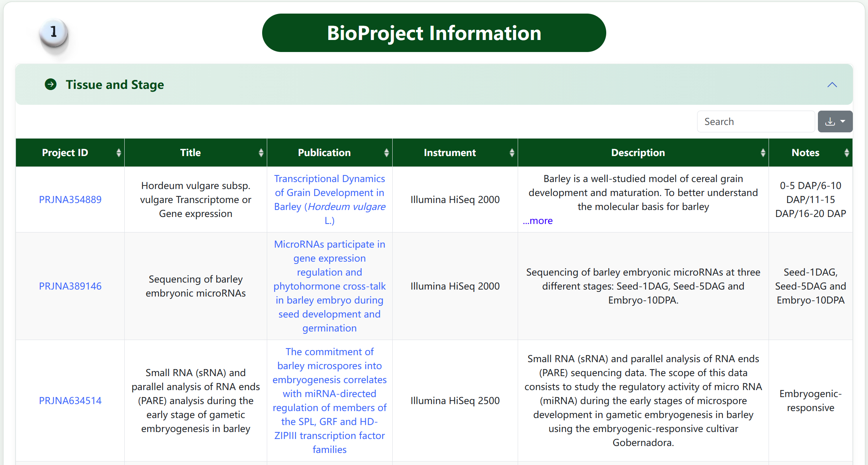The width and height of the screenshot is (868, 465).
Task: Select 'Sequencing of barley embryonic microRNAs' title cell
Action: tap(196, 286)
